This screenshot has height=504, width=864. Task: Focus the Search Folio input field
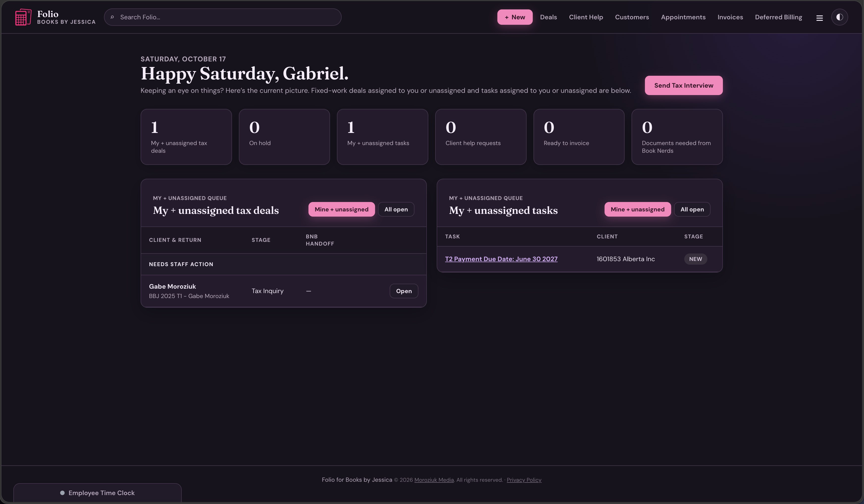point(223,17)
